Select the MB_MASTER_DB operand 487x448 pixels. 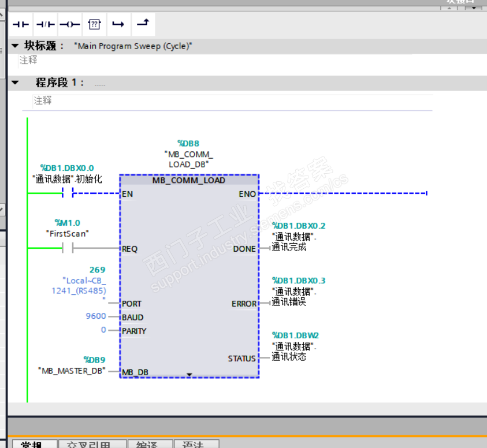coord(72,371)
